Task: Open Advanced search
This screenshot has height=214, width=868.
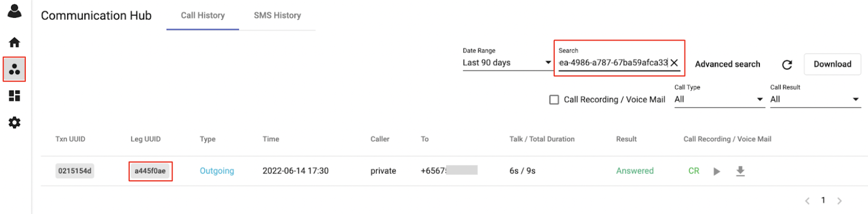Action: click(728, 64)
